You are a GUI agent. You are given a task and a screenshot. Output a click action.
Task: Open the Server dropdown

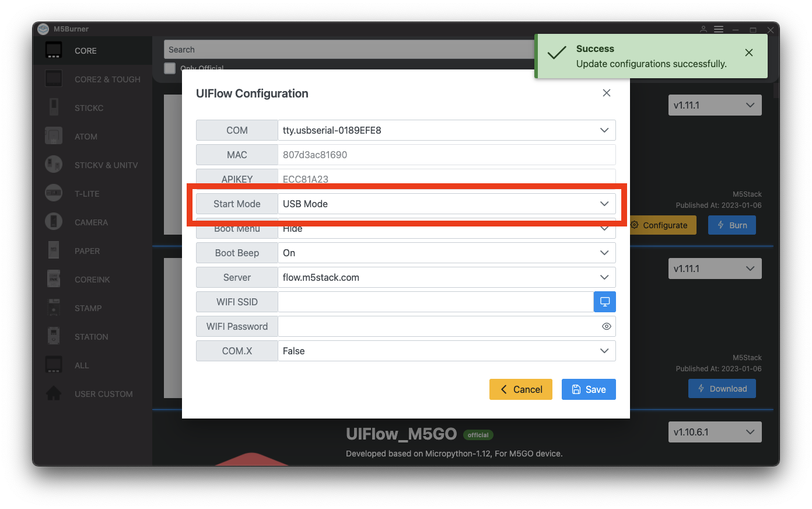click(446, 277)
